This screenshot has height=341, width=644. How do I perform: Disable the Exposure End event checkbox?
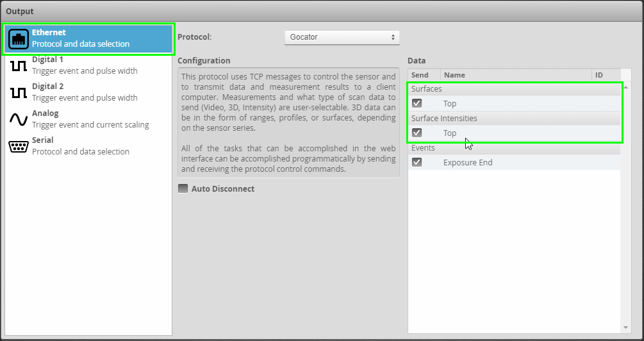coord(417,162)
